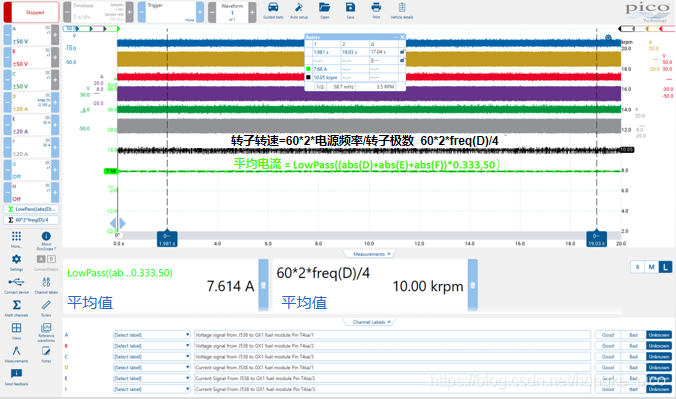This screenshot has height=399, width=676.
Task: Open channel E label dropdown
Action: (x=151, y=378)
